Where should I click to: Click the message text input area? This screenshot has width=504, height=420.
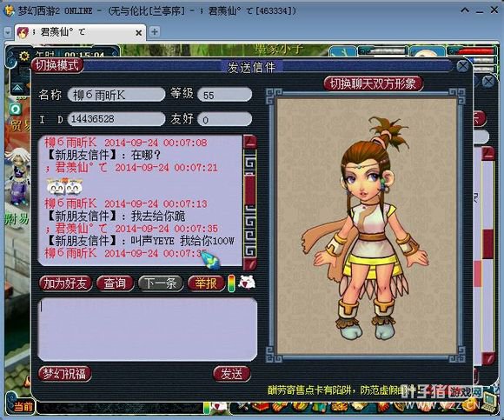coord(148,330)
